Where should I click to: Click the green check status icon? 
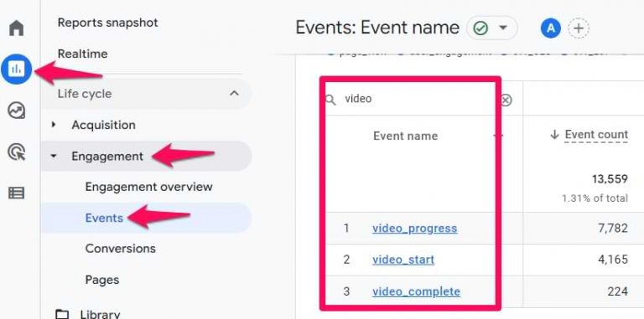coord(480,28)
